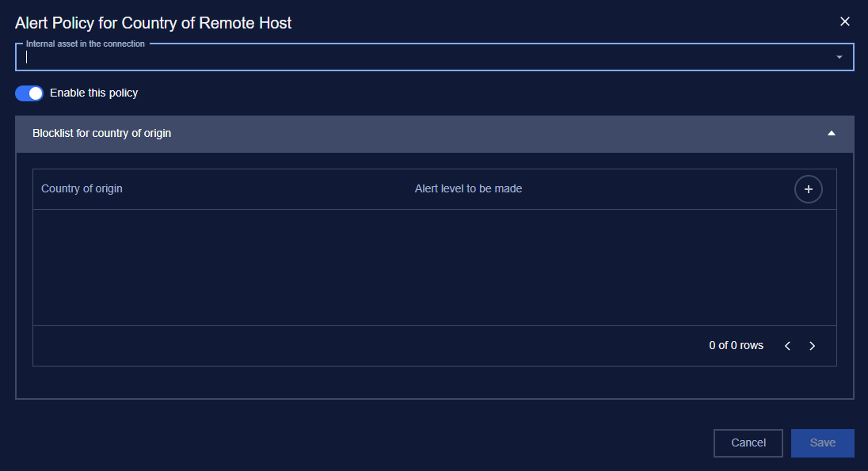Viewport: 868px width, 471px height.
Task: Save the alert policy
Action: pyautogui.click(x=822, y=443)
